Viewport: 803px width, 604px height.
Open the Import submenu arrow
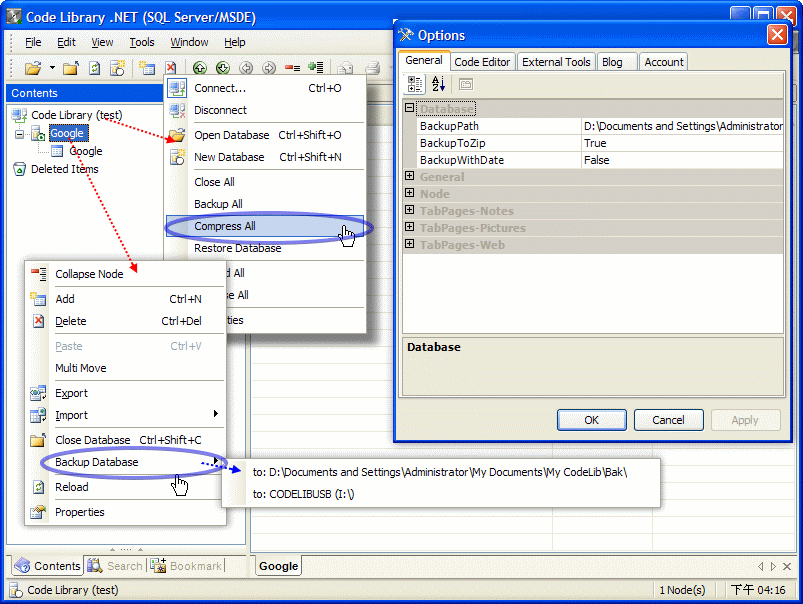coord(216,414)
